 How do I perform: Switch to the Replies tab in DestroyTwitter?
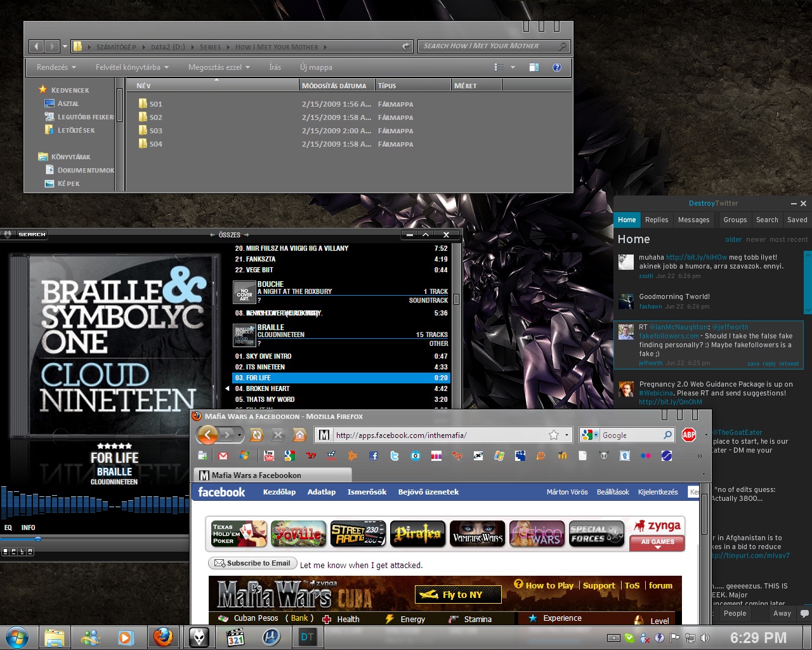[657, 220]
